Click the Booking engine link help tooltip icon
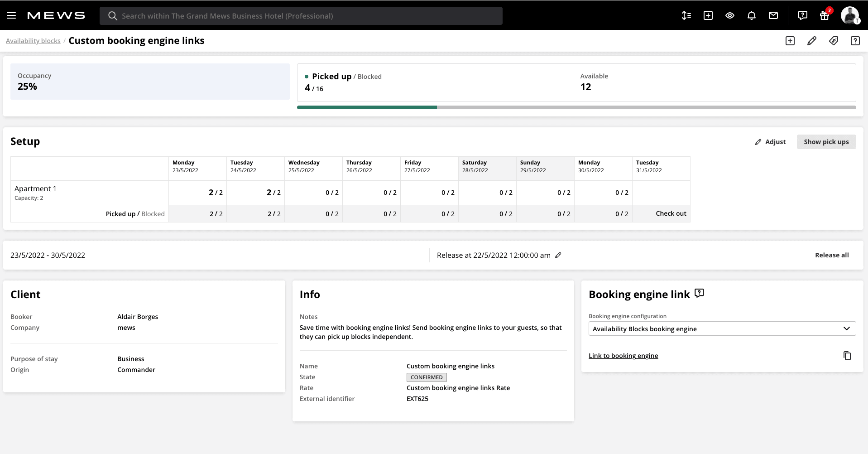The image size is (868, 454). (x=699, y=293)
